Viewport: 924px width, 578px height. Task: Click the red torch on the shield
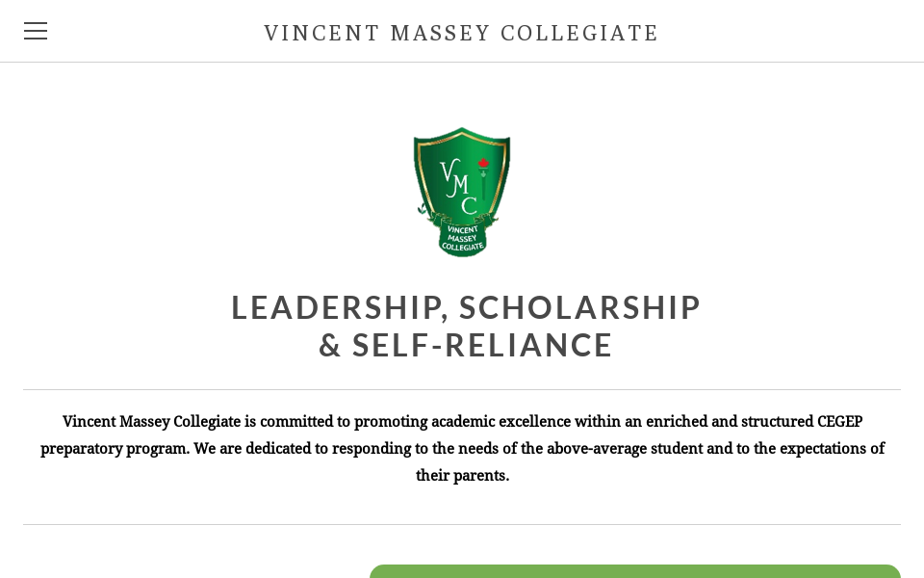484,165
